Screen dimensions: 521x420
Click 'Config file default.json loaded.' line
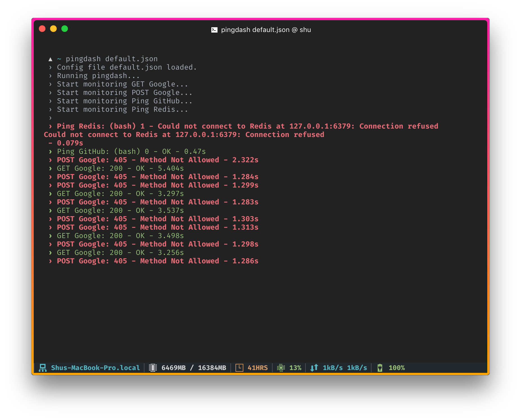[x=127, y=67]
